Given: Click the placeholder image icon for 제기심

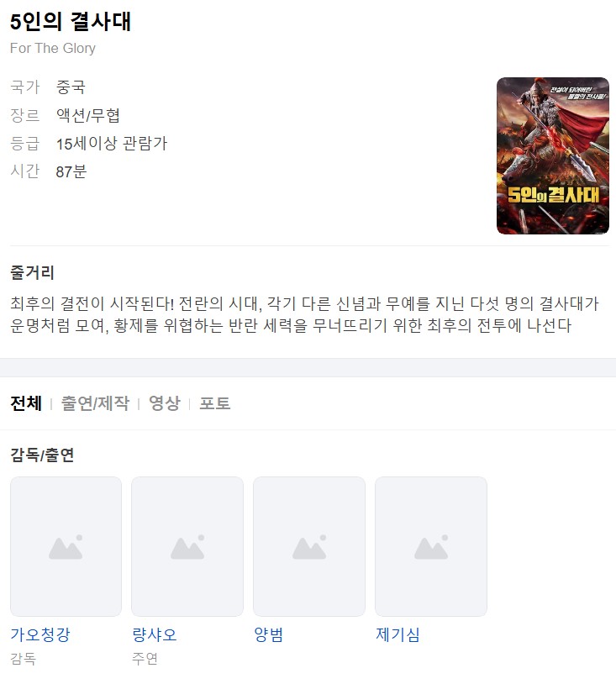Looking at the screenshot, I should click(x=431, y=546).
